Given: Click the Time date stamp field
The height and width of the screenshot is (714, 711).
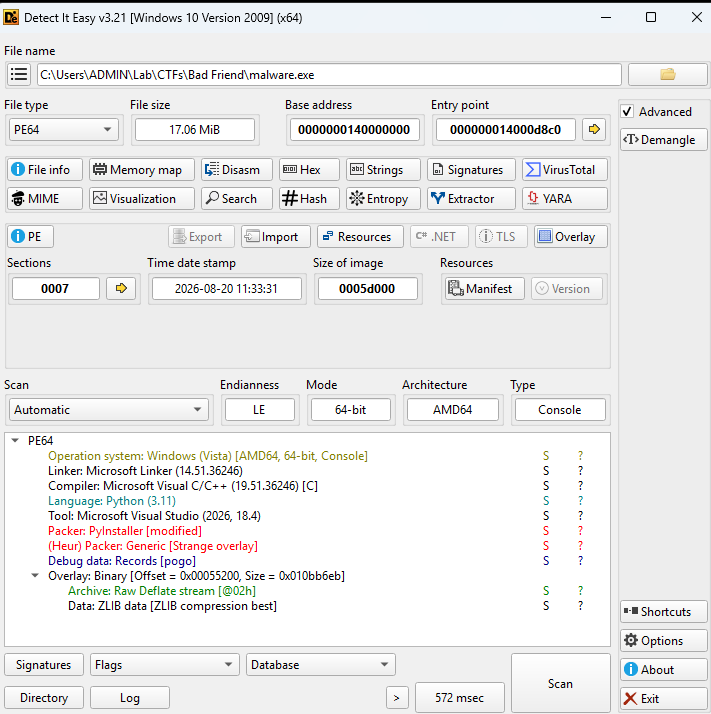Looking at the screenshot, I should [226, 289].
